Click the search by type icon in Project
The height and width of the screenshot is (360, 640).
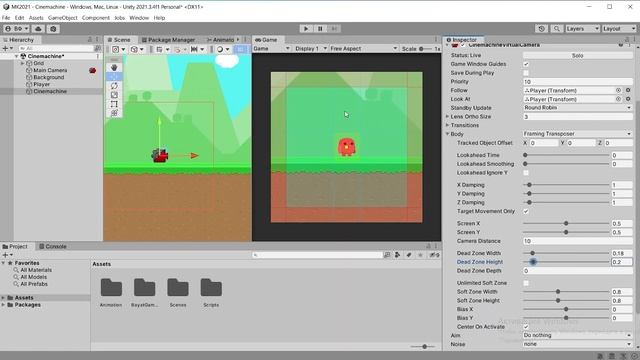pos(397,255)
